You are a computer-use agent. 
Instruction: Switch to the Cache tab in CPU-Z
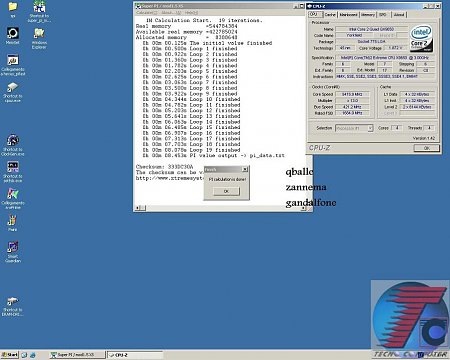coord(330,15)
